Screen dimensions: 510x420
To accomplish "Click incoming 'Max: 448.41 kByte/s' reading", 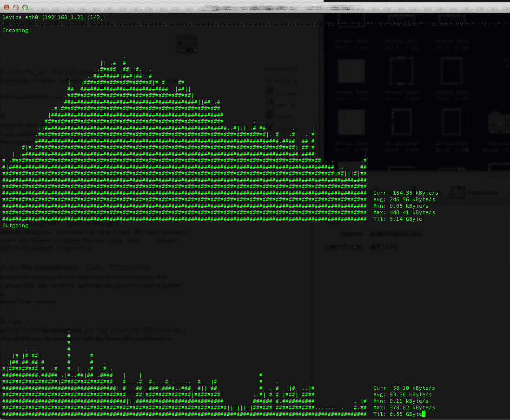I will point(404,212).
